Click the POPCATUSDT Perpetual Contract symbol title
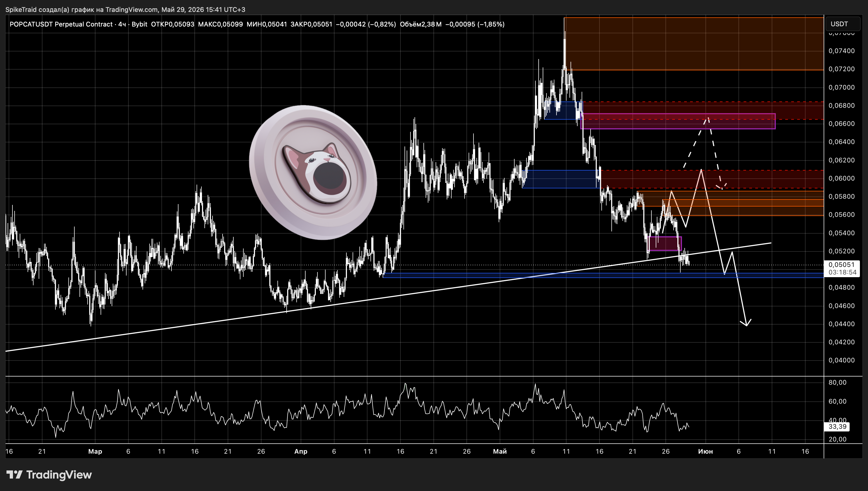Viewport: 868px width, 491px height. [x=61, y=24]
